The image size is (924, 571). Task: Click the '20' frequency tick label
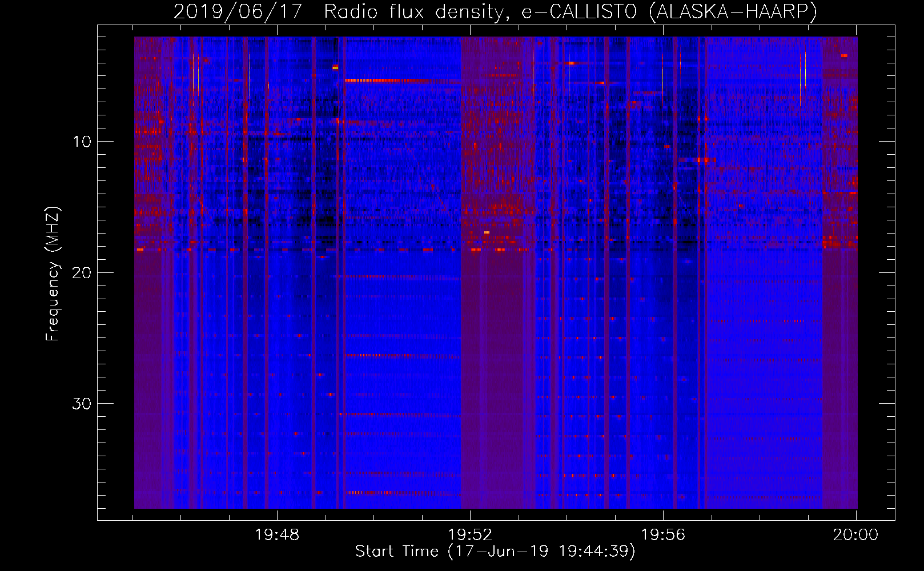tap(82, 273)
